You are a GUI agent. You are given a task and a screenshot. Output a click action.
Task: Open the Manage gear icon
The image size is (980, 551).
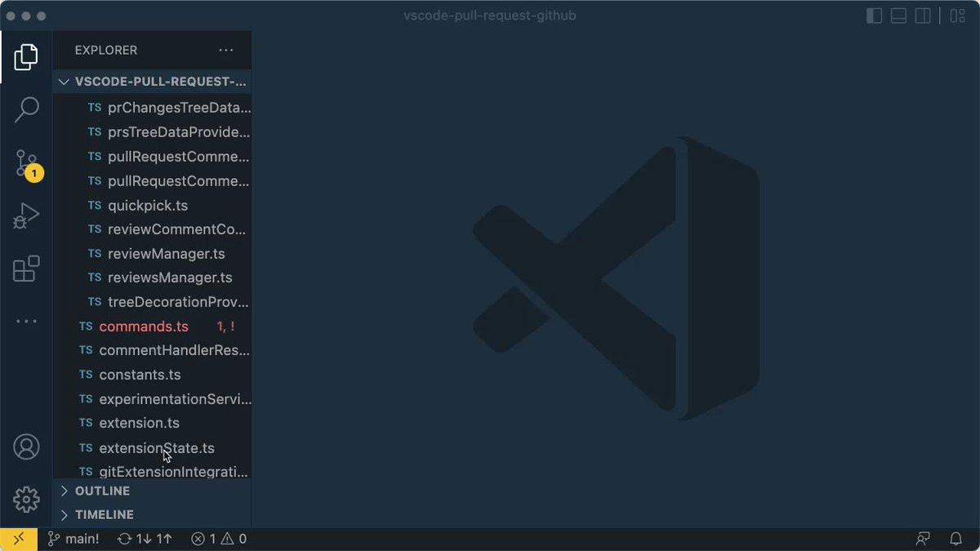(x=26, y=499)
